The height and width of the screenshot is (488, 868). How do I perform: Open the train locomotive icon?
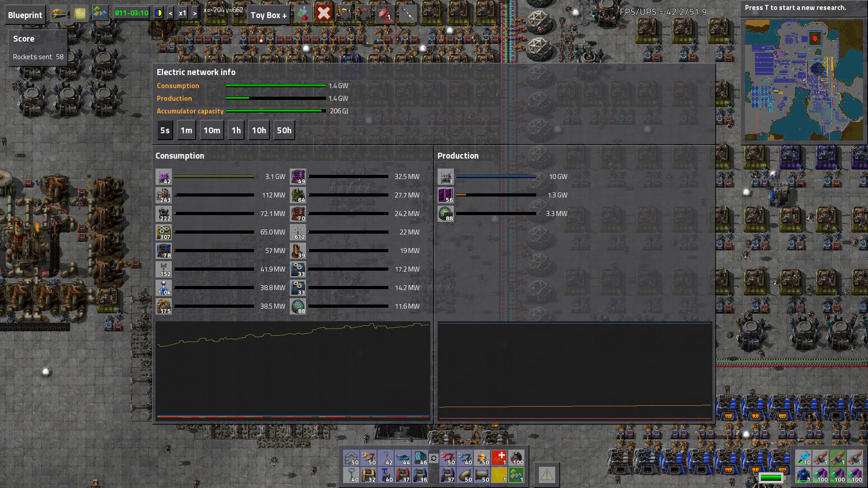tap(59, 14)
